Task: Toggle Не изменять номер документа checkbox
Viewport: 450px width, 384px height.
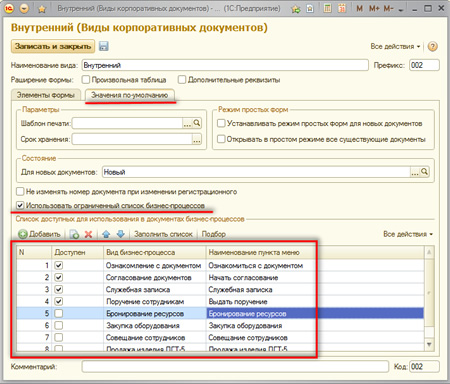Action: (x=20, y=191)
